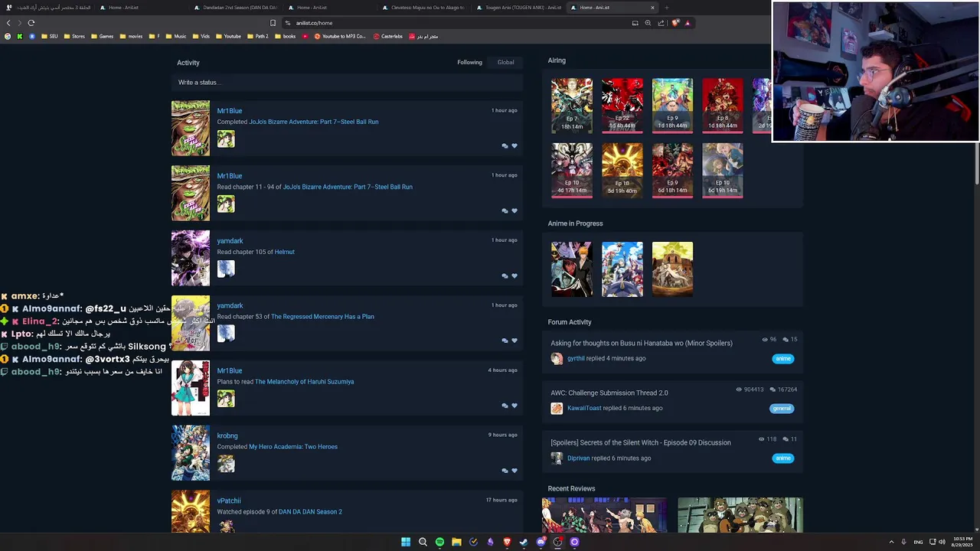
Task: Open the Casterlabs bookmark
Action: [x=387, y=36]
